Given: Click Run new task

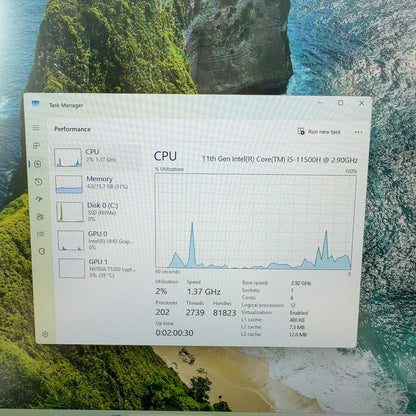Looking at the screenshot, I should pos(319,132).
